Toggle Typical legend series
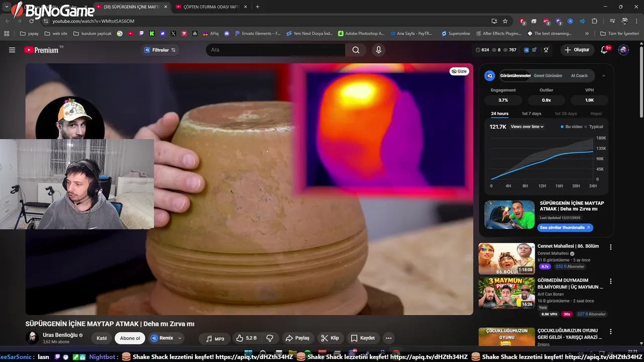The width and height of the screenshot is (644, 362). click(594, 127)
